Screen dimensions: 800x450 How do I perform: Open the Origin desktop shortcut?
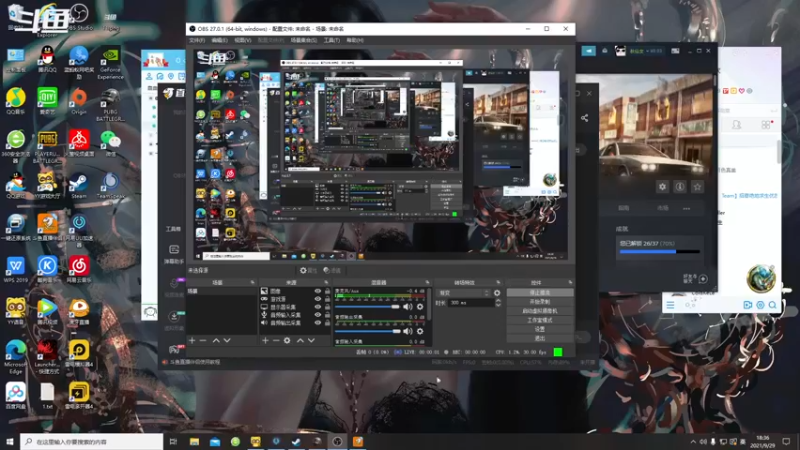click(79, 101)
